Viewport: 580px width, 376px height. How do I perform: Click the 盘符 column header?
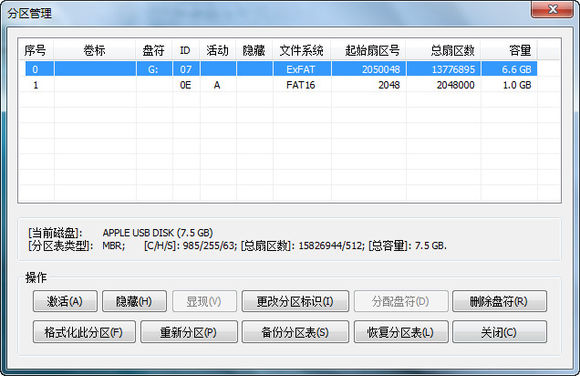click(154, 50)
